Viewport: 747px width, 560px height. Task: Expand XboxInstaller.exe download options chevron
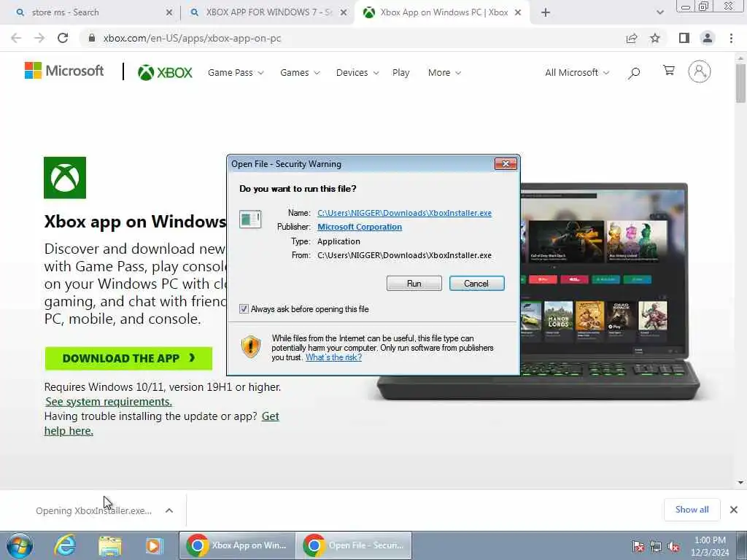click(169, 510)
